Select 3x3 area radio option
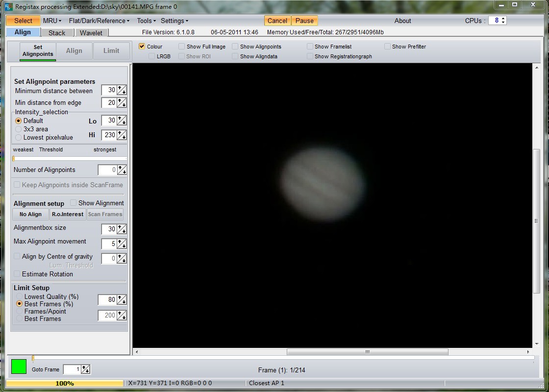 (x=19, y=129)
